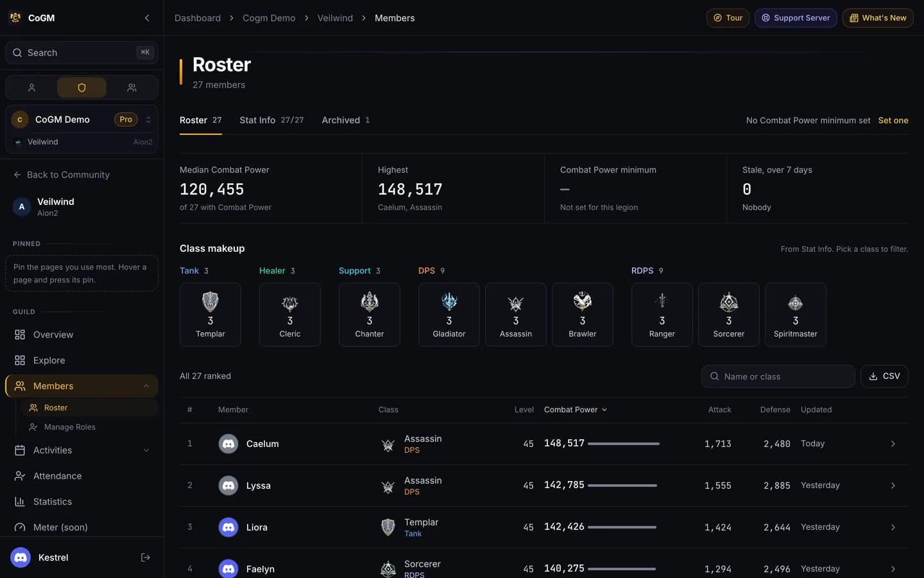The height and width of the screenshot is (578, 924).
Task: Click the Name or class search field
Action: tap(778, 376)
